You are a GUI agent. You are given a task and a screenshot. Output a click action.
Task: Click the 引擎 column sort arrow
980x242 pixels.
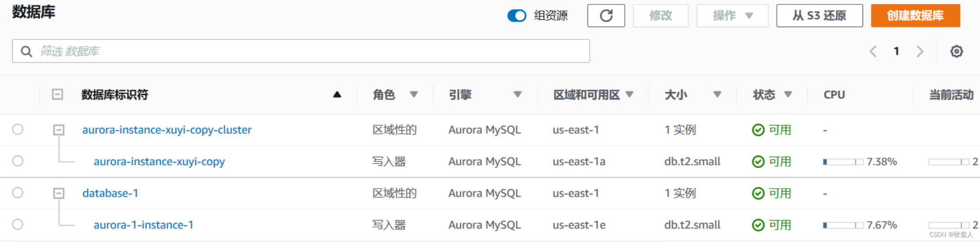click(x=517, y=95)
